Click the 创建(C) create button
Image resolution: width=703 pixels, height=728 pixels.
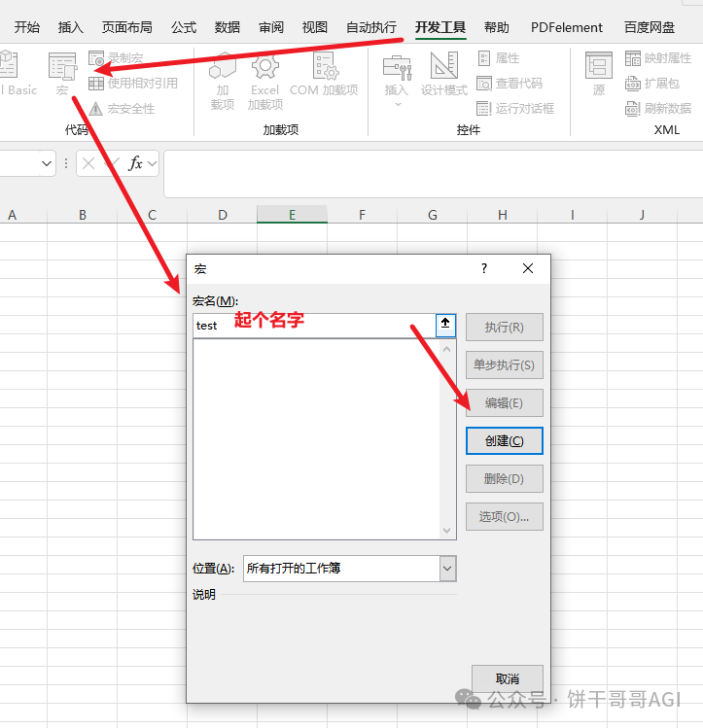click(505, 440)
